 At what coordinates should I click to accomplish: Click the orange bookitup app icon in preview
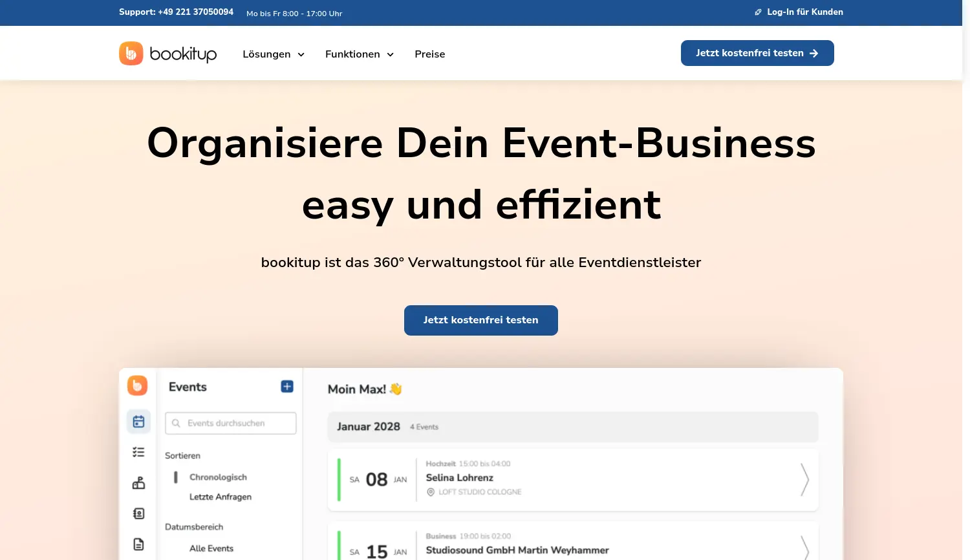coord(137,385)
